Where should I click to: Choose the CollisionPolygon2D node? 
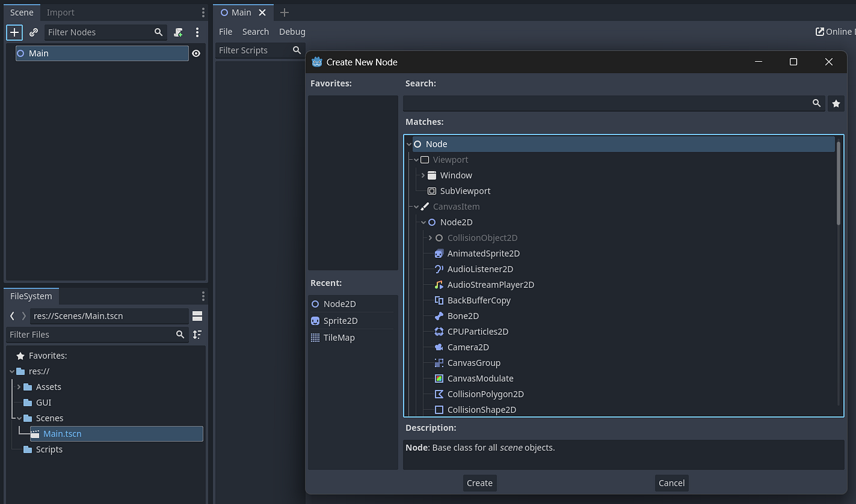(485, 394)
